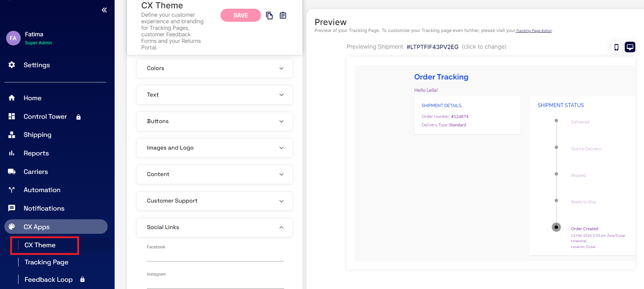Switch to desktop preview icon
Image resolution: width=644 pixels, height=289 pixels.
point(630,47)
